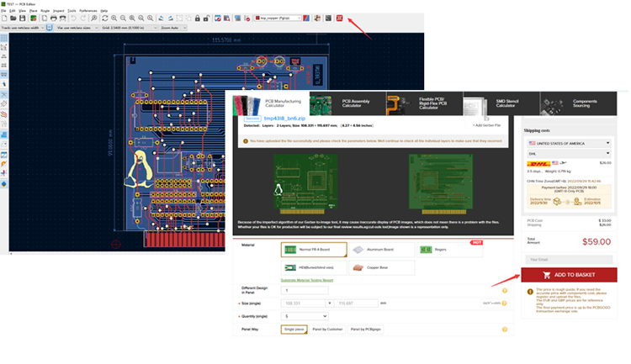This screenshot has height=364, width=631.
Task: Open the File menu in PCB Editor
Action: click(x=3, y=11)
